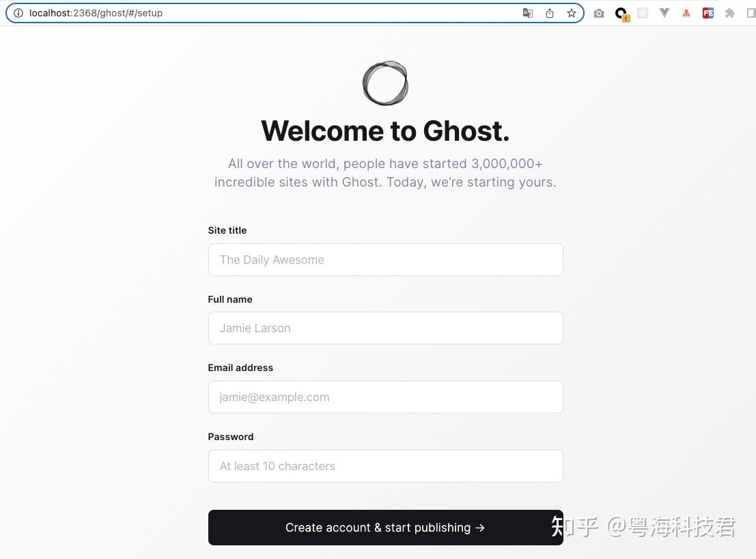Viewport: 756px width, 559px height.
Task: Open the Vue devtools extension icon
Action: click(664, 13)
